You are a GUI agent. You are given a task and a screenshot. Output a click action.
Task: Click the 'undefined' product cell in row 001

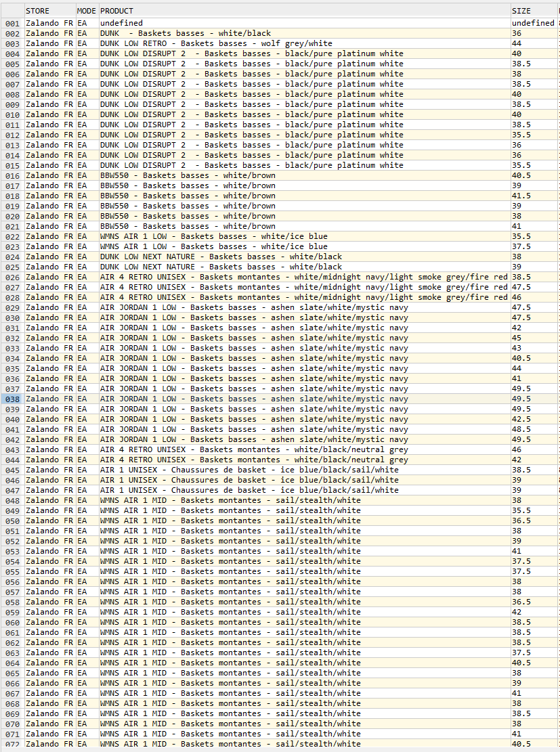(304, 23)
